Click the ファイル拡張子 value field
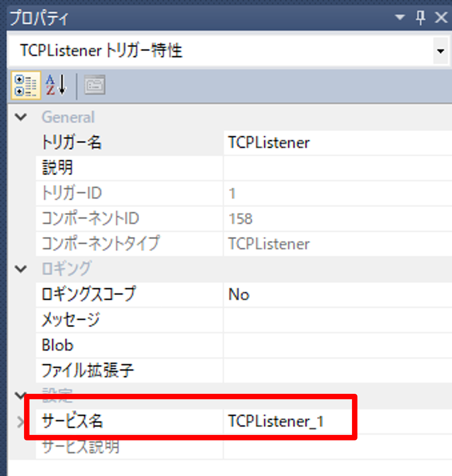Image resolution: width=452 pixels, height=476 pixels. [x=338, y=370]
